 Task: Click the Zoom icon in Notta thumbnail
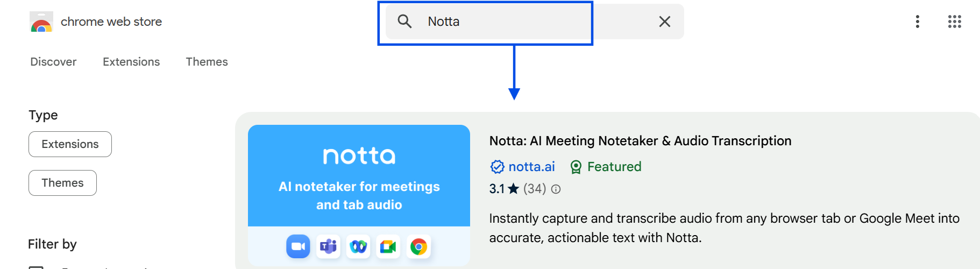coord(298,246)
